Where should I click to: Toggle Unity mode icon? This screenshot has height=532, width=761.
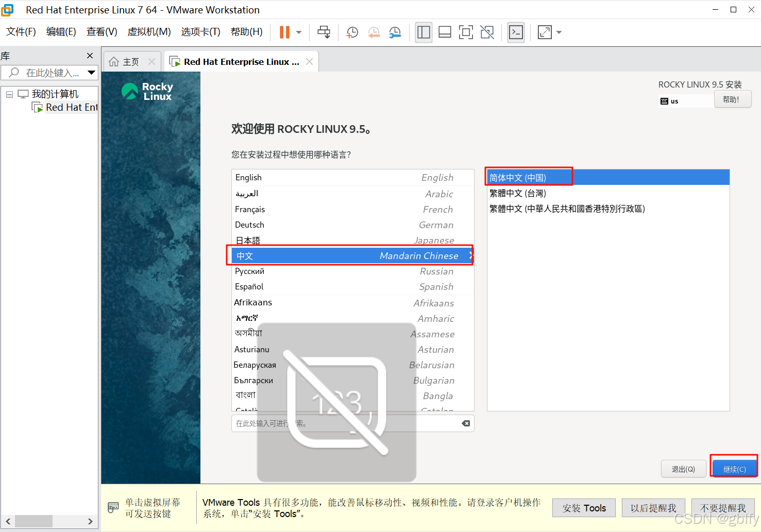tap(487, 32)
